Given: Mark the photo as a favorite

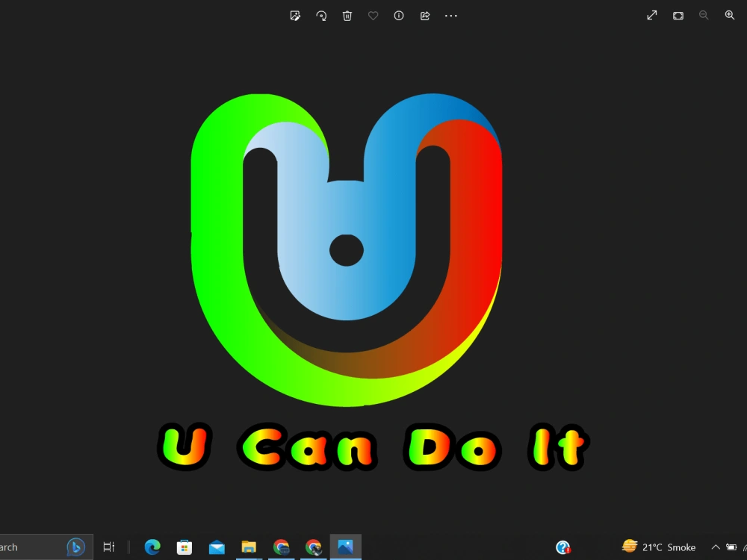Looking at the screenshot, I should pos(373,15).
